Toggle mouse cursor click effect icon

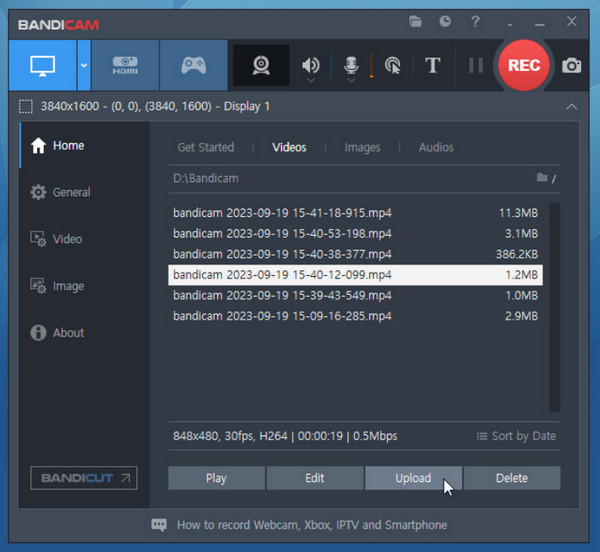coord(393,65)
